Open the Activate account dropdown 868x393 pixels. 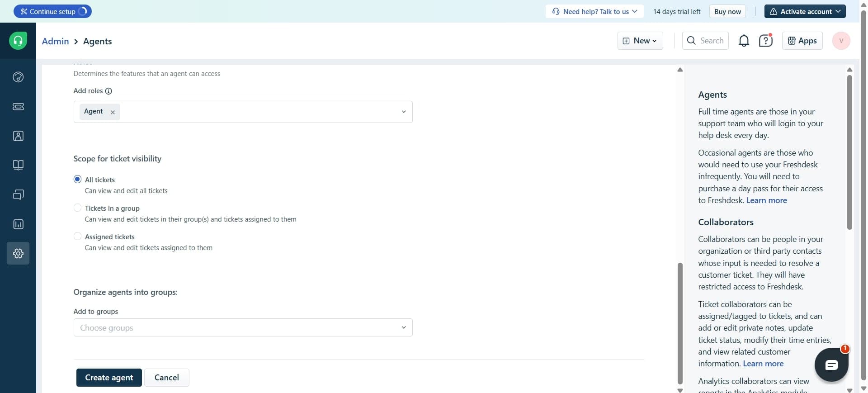point(805,11)
